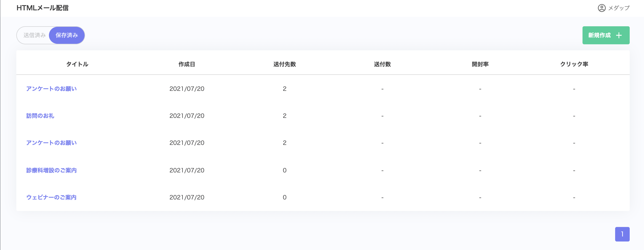Click the click-rate dash in ウェビナーのご案内 row
This screenshot has width=644, height=250.
pos(574,198)
